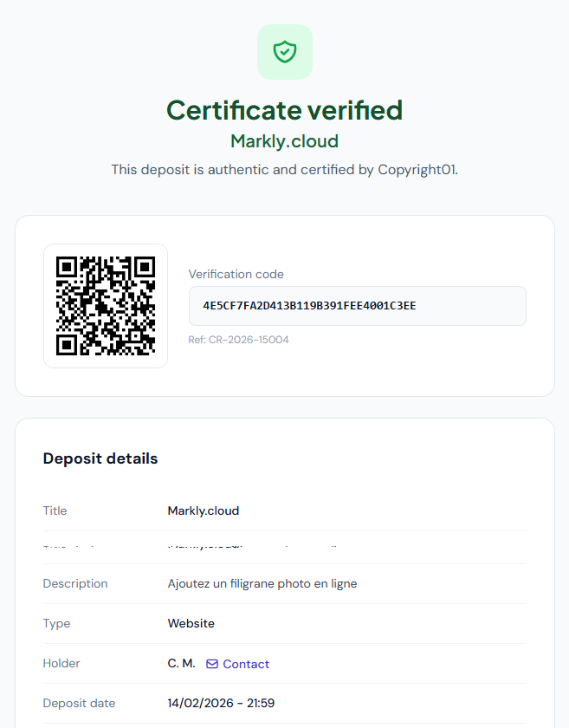The width and height of the screenshot is (569, 728).
Task: Click the envelope icon beside Contact
Action: [x=212, y=664]
